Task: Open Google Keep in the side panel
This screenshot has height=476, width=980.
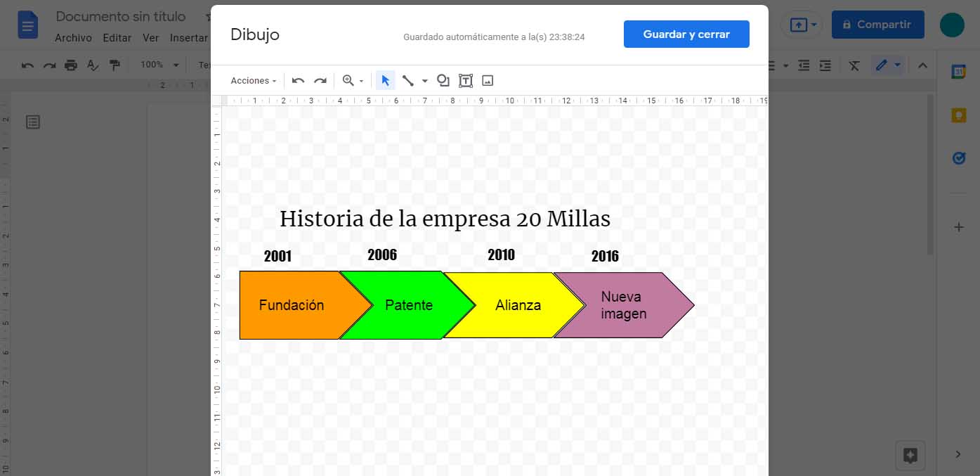Action: [959, 115]
